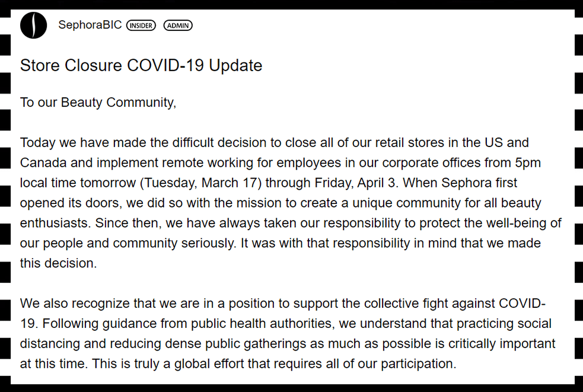Click the INSIDER badge beside the username
583x392 pixels.
click(141, 26)
